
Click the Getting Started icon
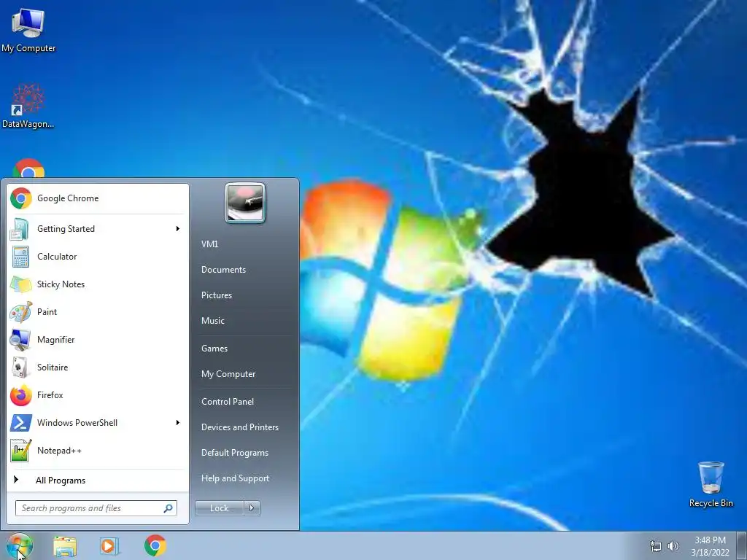coord(20,229)
